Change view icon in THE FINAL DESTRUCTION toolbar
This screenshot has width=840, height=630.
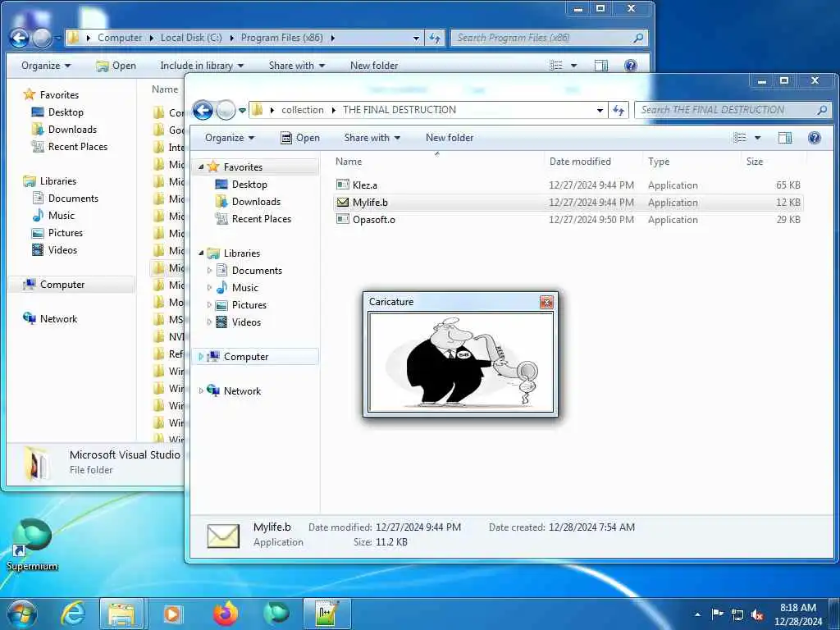pos(740,138)
